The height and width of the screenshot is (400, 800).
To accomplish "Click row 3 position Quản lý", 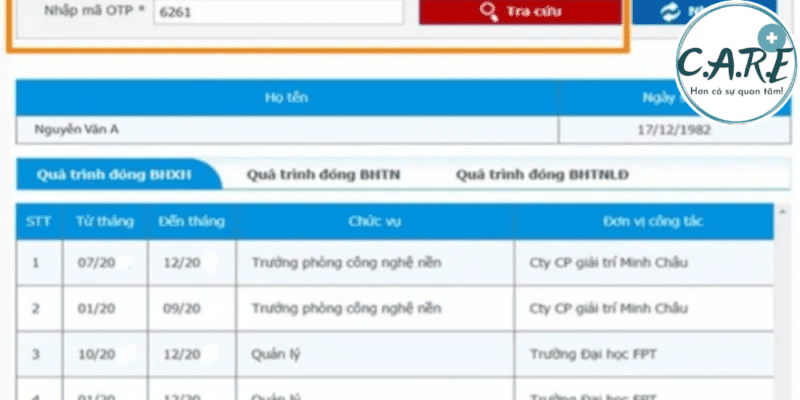I will [x=276, y=355].
